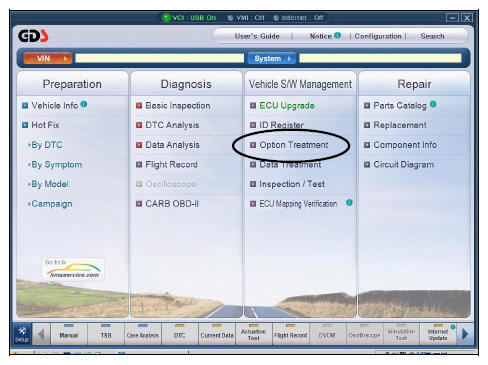
Task: Open Flight Record in bottom toolbar
Action: 291,334
